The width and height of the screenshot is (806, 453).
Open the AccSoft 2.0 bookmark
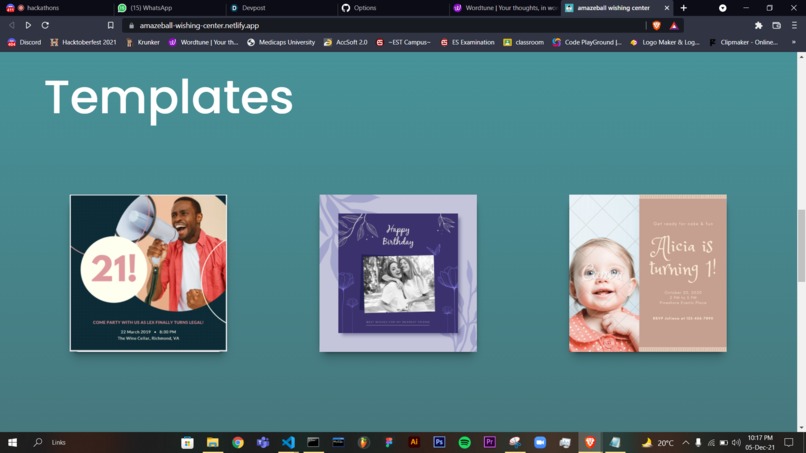(345, 42)
